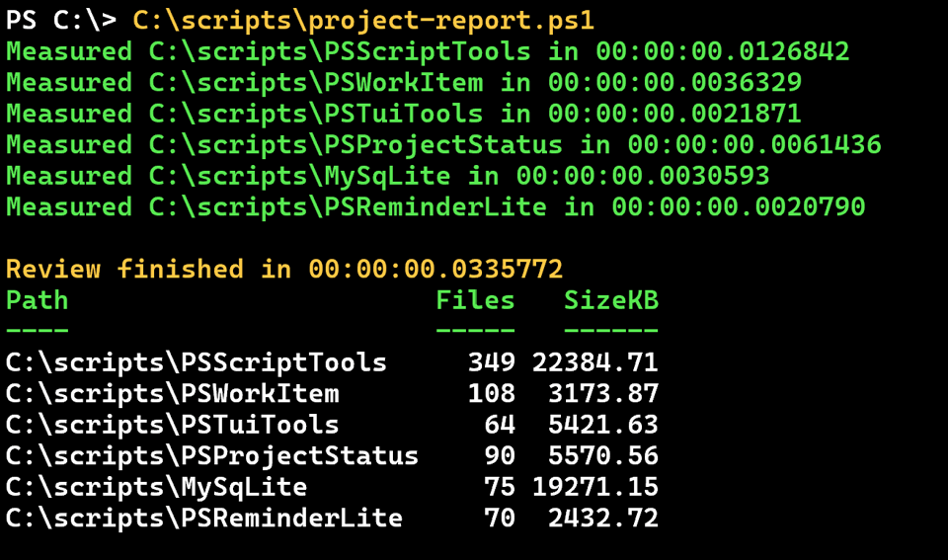Click the C:\scripts\PSProjectStatus table row path

click(212, 456)
